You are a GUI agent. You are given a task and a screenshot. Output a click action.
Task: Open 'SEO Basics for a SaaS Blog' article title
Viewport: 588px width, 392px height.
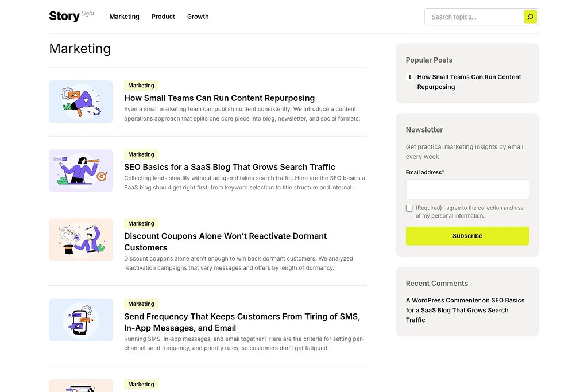click(x=230, y=167)
